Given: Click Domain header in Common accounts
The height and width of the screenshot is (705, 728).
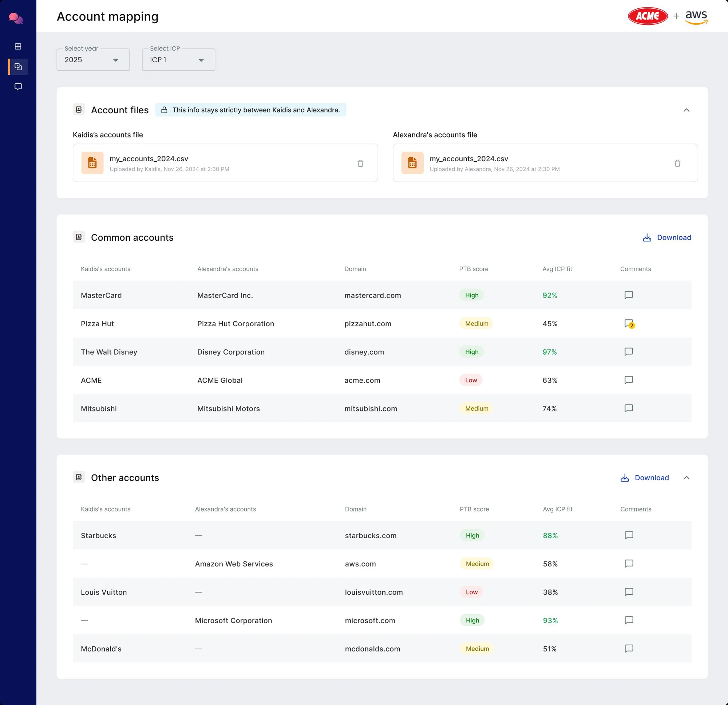Looking at the screenshot, I should (355, 269).
